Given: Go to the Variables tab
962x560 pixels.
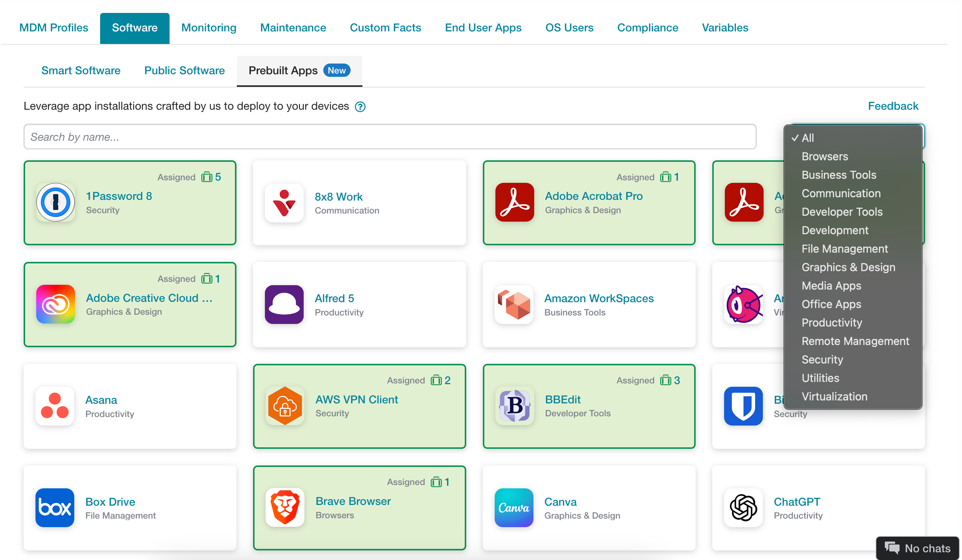Looking at the screenshot, I should (724, 28).
